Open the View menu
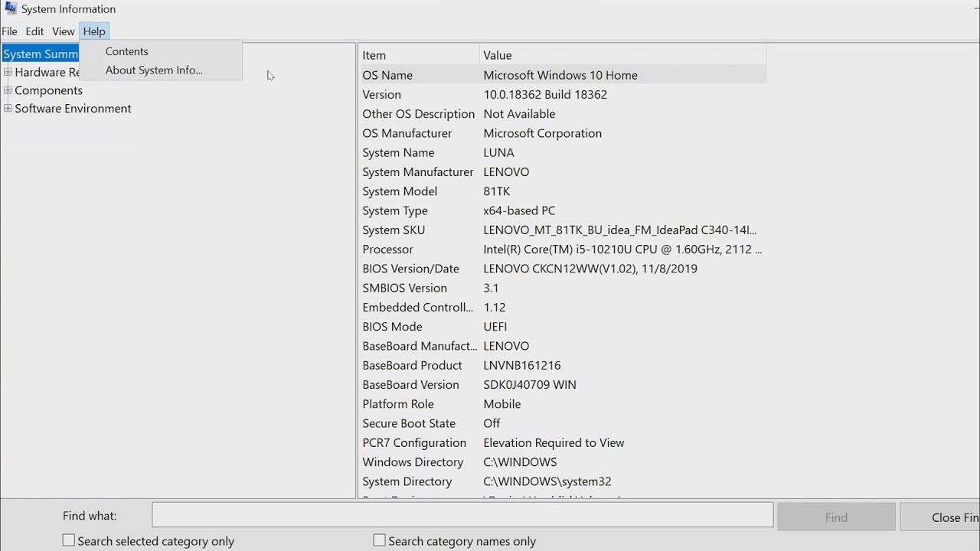 (63, 31)
